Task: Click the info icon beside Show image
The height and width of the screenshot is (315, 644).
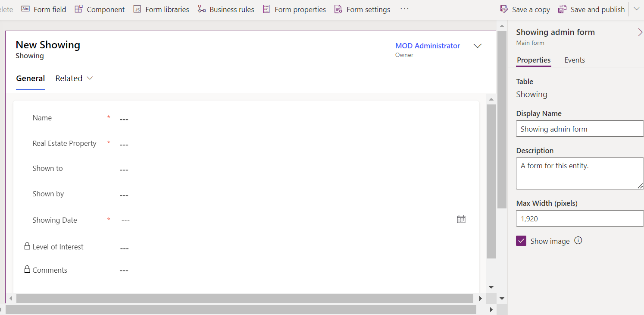Action: pyautogui.click(x=578, y=241)
